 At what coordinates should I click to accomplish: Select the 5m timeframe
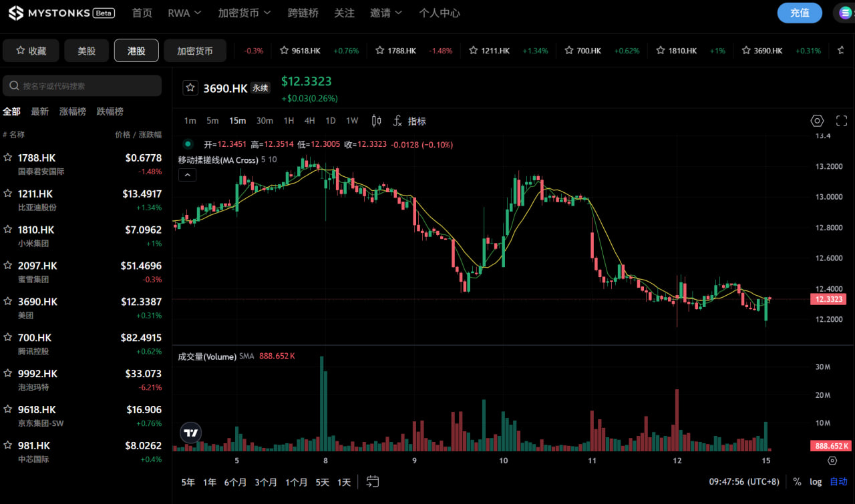[212, 121]
